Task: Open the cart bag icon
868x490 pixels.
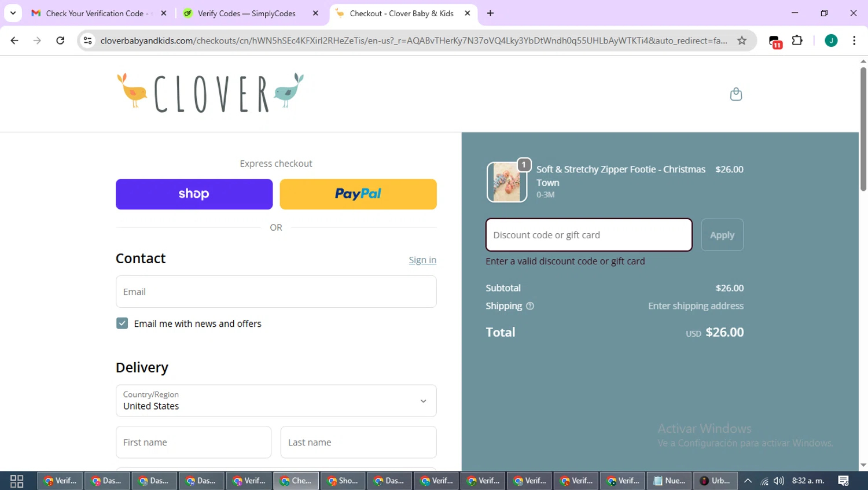Action: pos(735,94)
